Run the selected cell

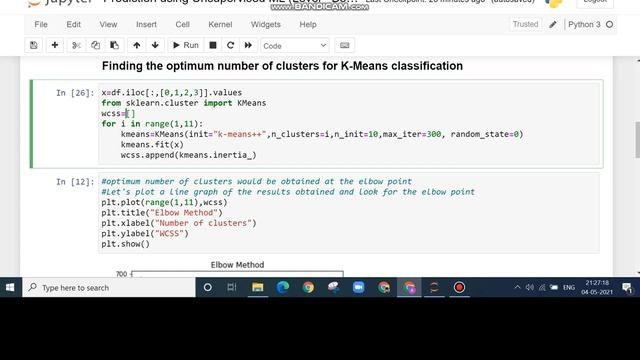coord(186,45)
